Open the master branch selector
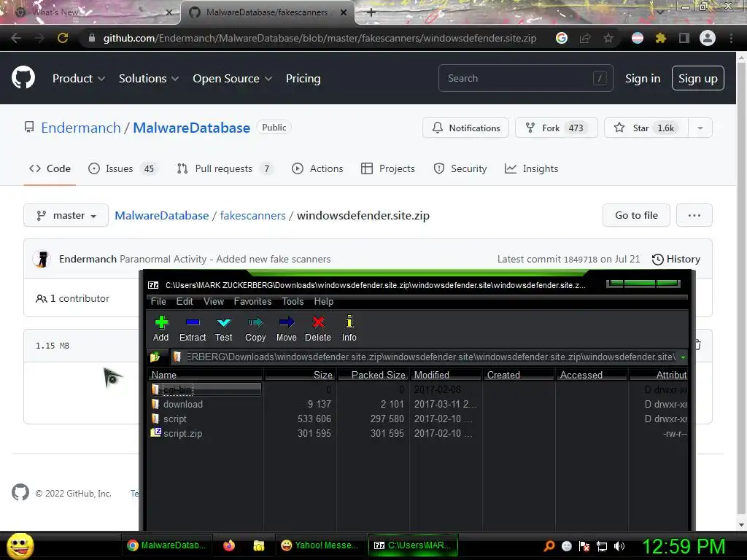The image size is (747, 560). point(66,216)
